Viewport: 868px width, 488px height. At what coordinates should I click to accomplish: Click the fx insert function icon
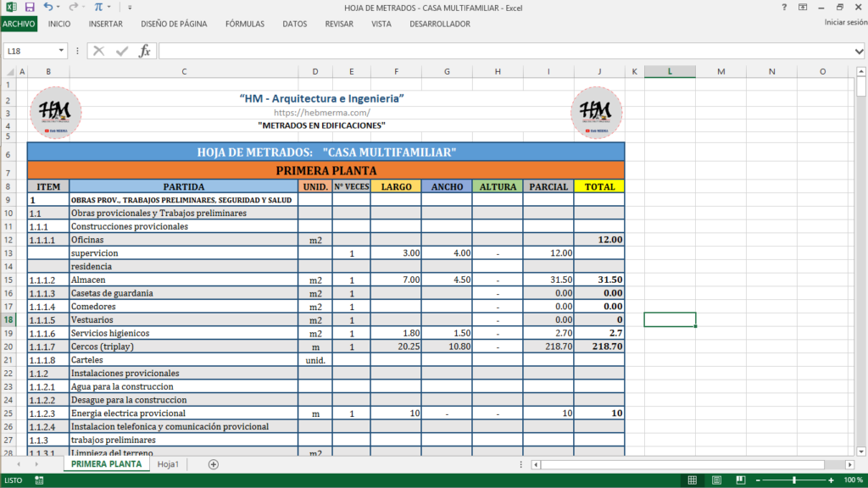coord(145,51)
